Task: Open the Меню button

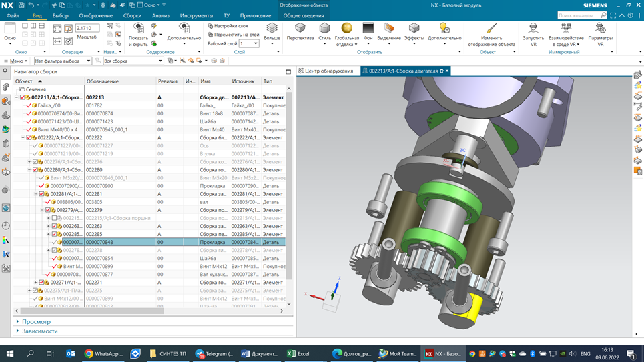Action: tap(15, 61)
